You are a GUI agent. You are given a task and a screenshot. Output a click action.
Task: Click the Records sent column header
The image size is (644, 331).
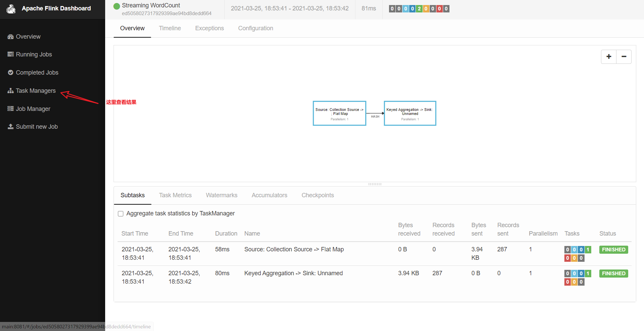point(508,229)
